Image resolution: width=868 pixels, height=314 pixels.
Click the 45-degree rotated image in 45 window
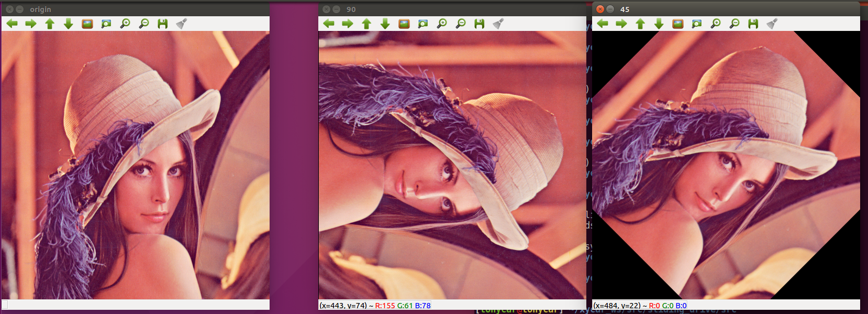click(726, 165)
